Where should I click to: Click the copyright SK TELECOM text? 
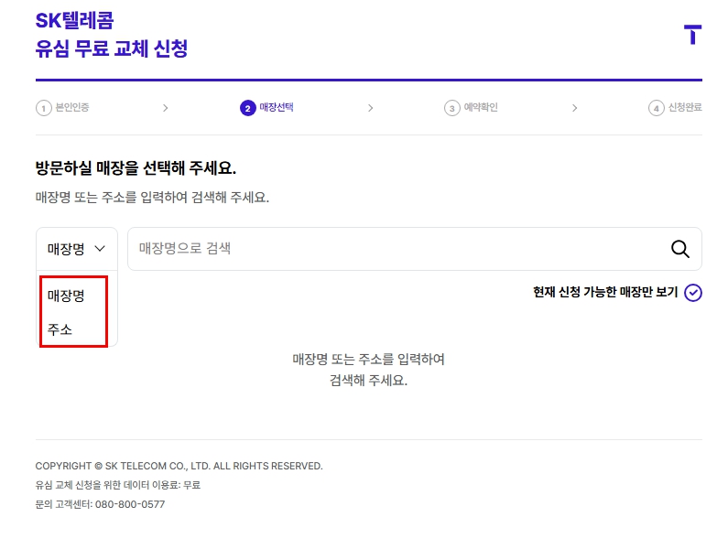pos(179,466)
